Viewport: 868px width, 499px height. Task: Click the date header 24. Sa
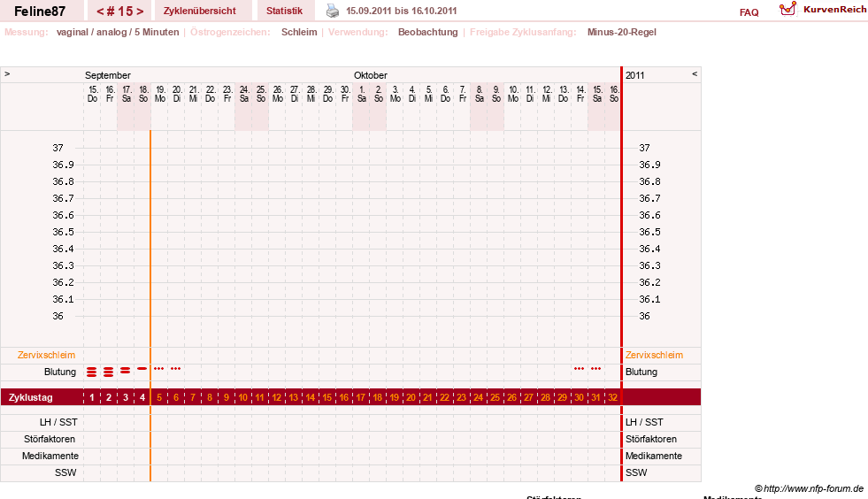coord(244,94)
